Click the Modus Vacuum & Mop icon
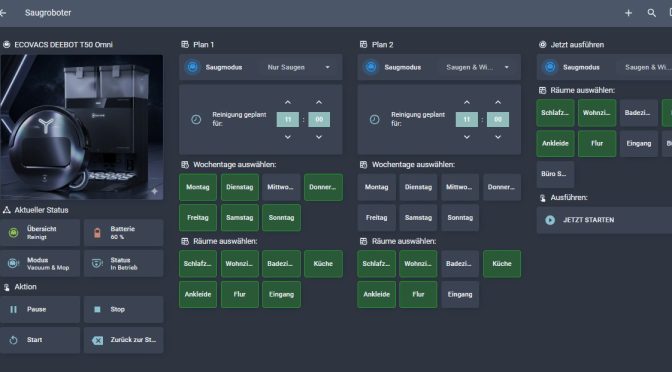Viewport: 672px width, 372px height. click(14, 263)
